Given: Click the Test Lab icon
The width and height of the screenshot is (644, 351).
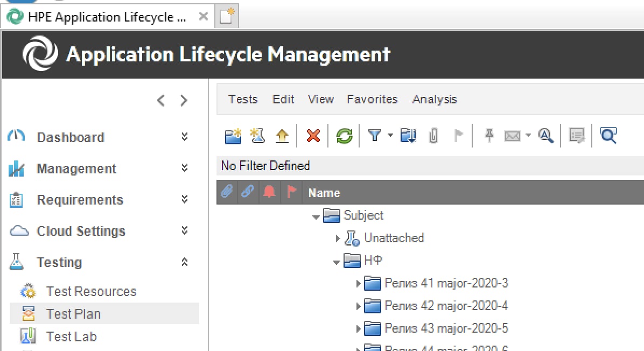Looking at the screenshot, I should 28,336.
